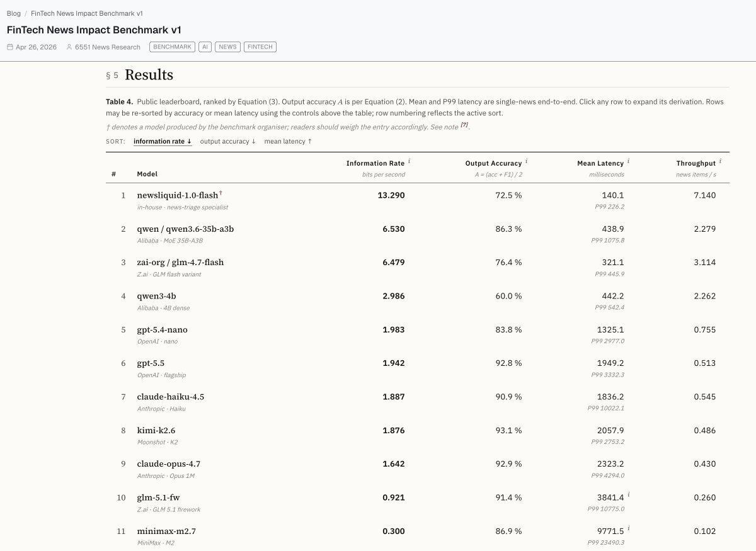This screenshot has height=551, width=756.
Task: Expand the qwen3-4b row
Action: [418, 301]
